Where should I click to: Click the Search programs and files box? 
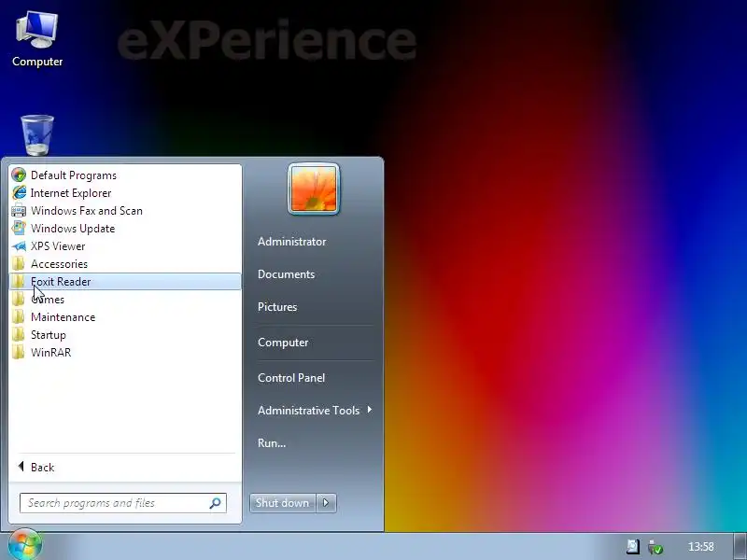coord(123,503)
